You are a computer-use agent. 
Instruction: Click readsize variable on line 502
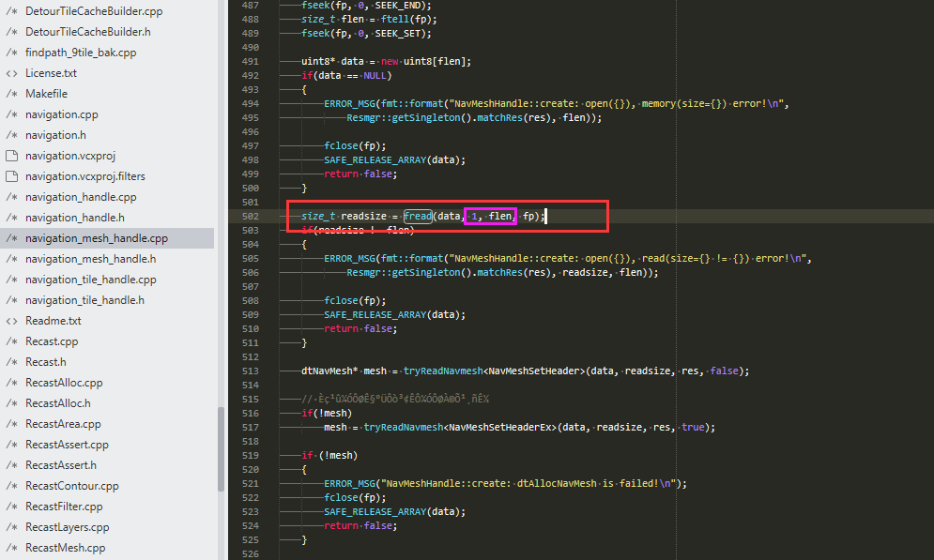pyautogui.click(x=363, y=216)
